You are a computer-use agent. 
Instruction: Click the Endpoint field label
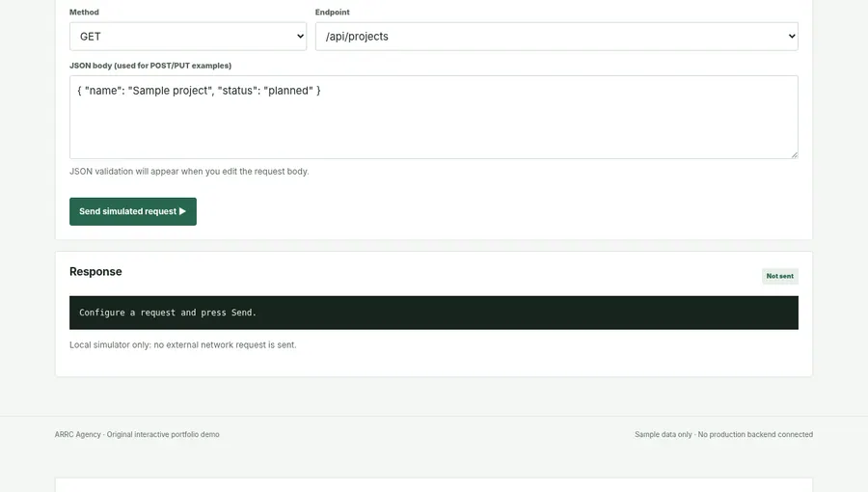(332, 13)
